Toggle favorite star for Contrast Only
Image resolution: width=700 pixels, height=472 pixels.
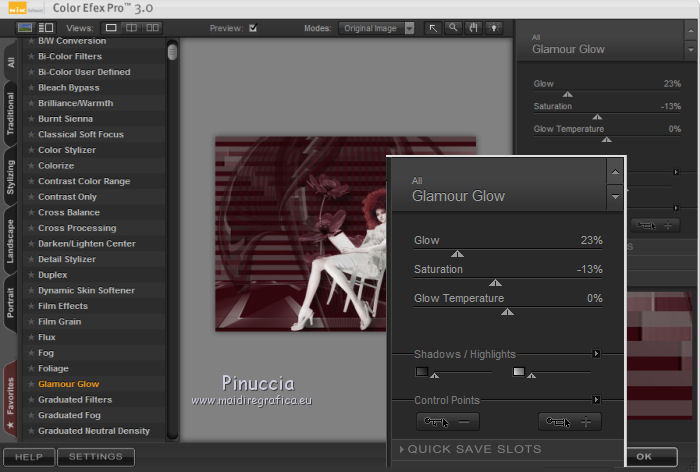pyautogui.click(x=31, y=197)
